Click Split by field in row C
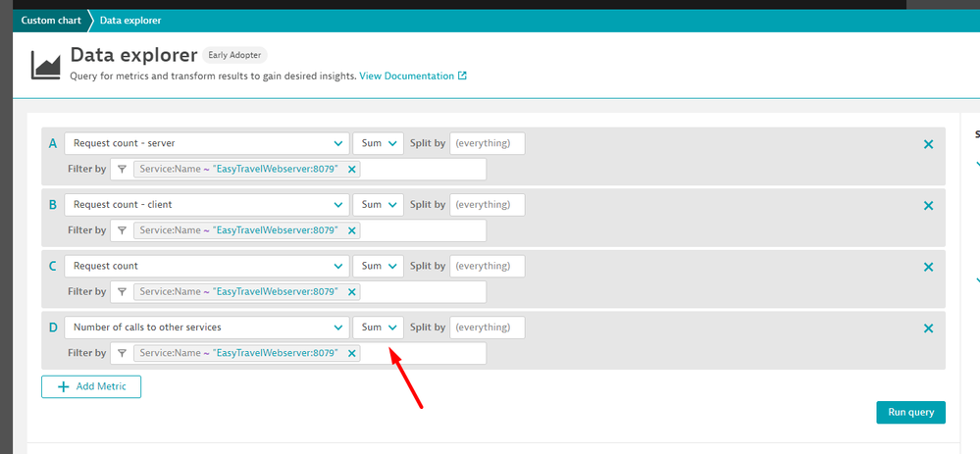The width and height of the screenshot is (980, 454). point(488,266)
